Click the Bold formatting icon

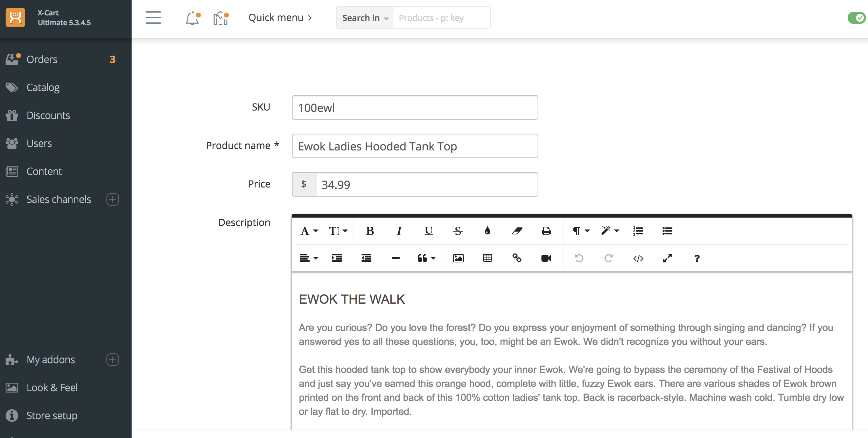pos(370,231)
